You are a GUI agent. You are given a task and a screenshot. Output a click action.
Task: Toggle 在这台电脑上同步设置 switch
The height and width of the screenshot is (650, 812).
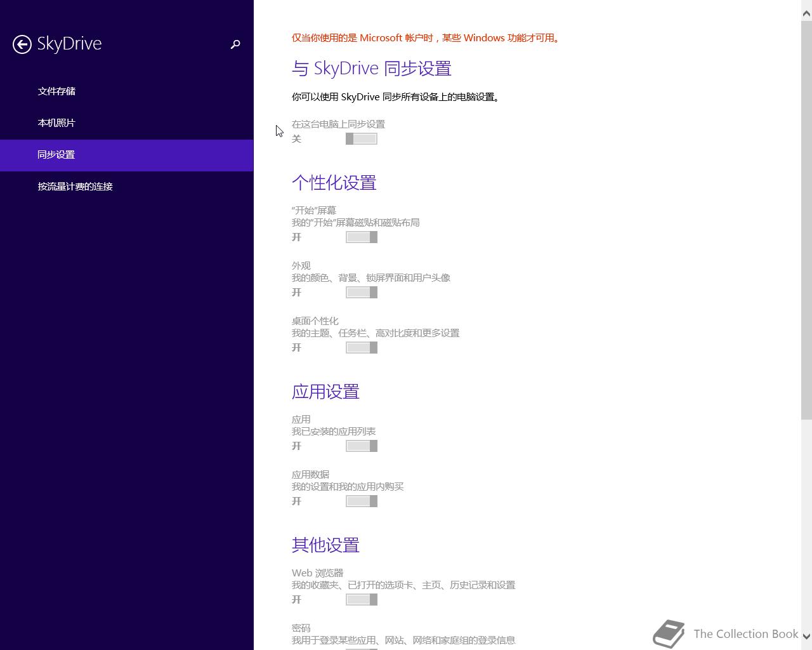[x=362, y=139]
